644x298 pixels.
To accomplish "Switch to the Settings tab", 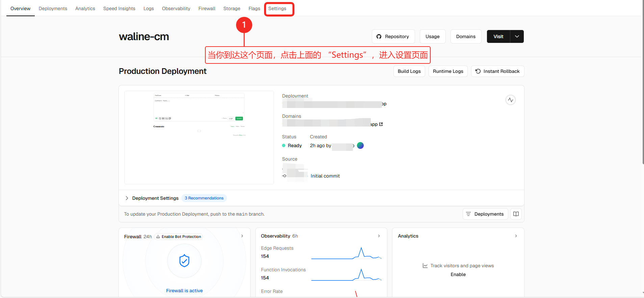I will point(277,8).
